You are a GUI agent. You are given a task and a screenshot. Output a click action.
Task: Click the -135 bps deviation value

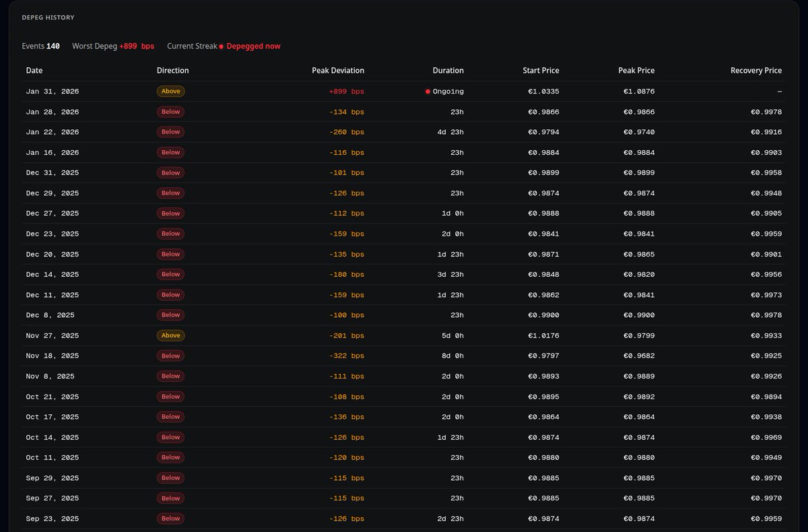(347, 255)
